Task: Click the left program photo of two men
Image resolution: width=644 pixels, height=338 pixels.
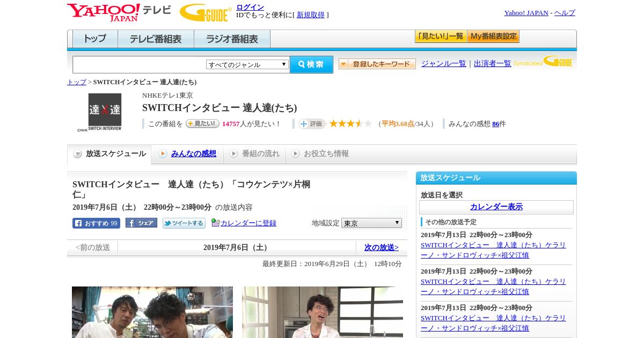Action: tap(152, 312)
